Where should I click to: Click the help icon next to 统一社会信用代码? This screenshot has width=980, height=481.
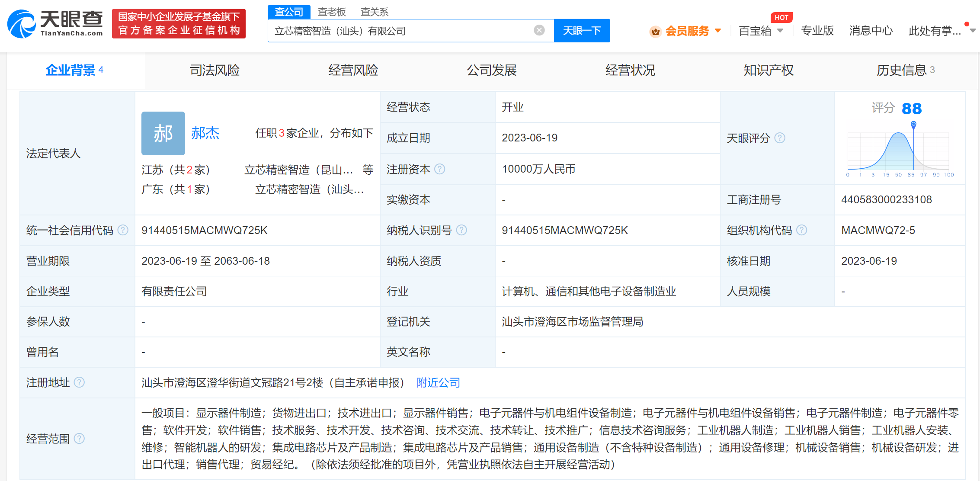[x=123, y=230]
